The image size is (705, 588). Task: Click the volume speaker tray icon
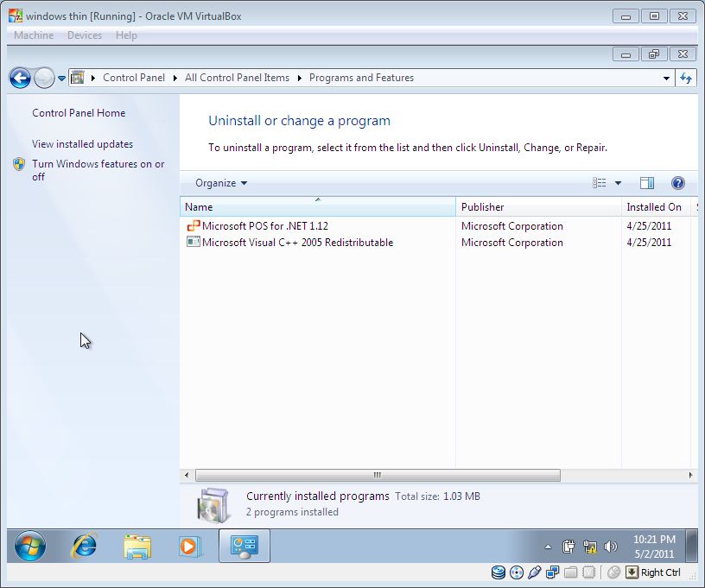[x=611, y=547]
